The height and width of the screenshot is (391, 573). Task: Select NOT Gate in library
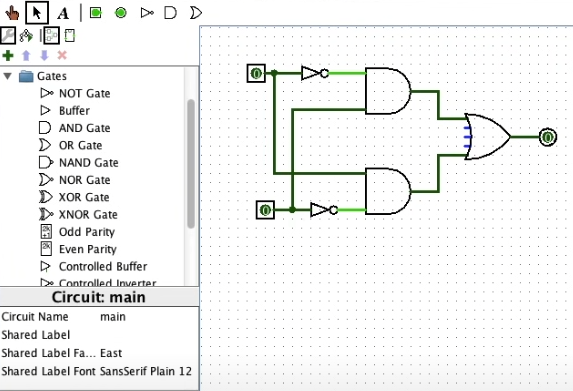click(75, 93)
